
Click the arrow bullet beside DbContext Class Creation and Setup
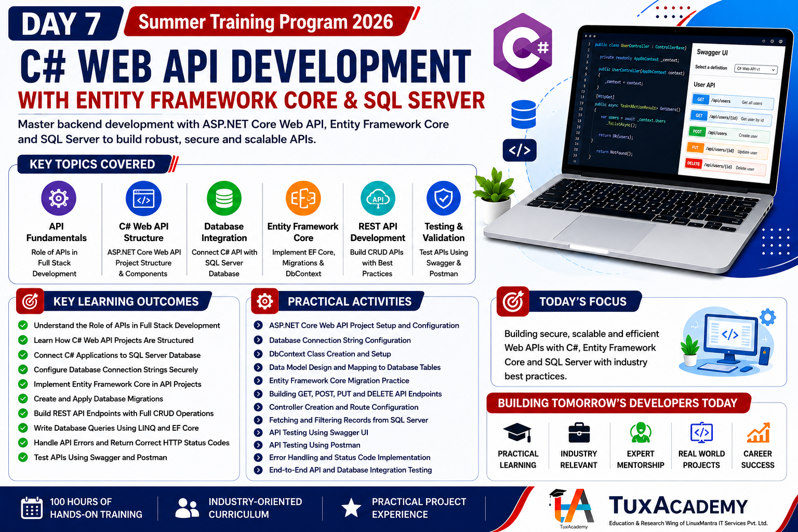(258, 354)
